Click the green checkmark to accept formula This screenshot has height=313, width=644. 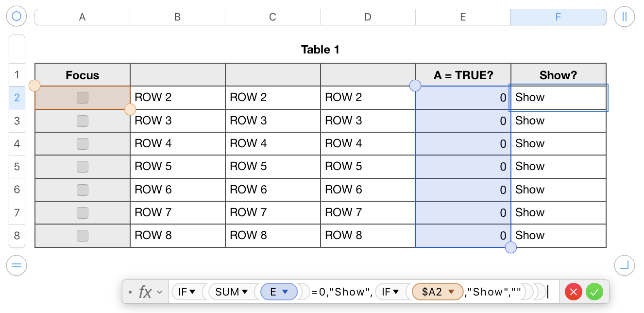(594, 292)
